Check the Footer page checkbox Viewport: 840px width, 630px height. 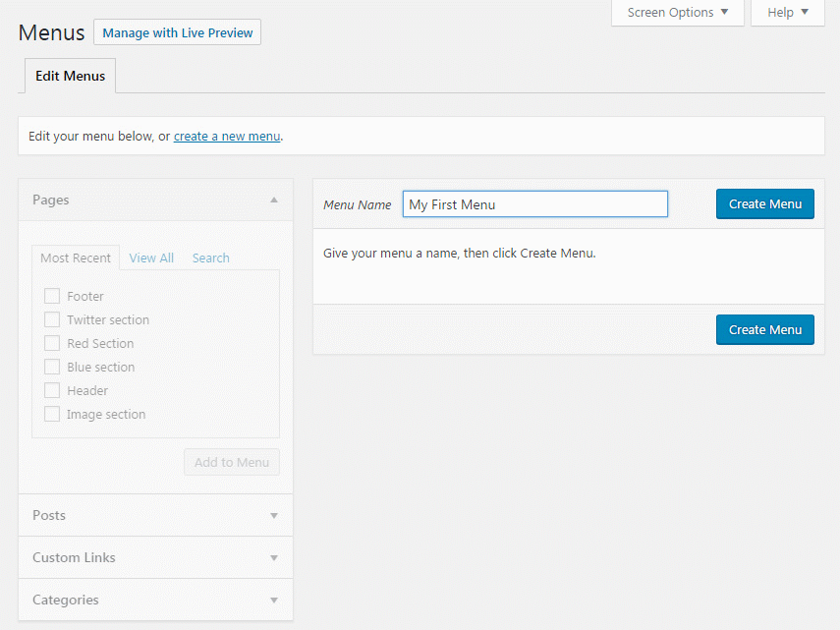click(51, 296)
